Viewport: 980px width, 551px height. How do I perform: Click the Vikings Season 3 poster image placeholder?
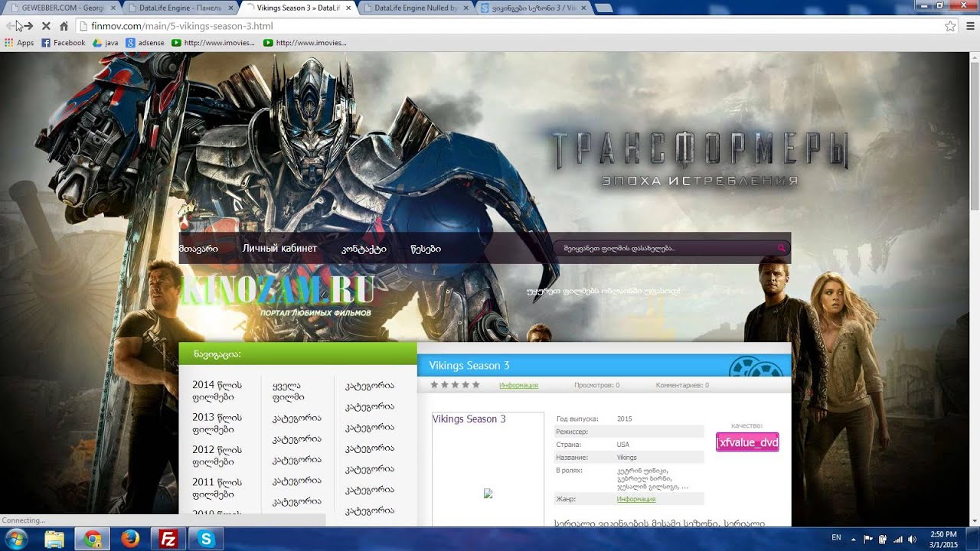click(488, 469)
